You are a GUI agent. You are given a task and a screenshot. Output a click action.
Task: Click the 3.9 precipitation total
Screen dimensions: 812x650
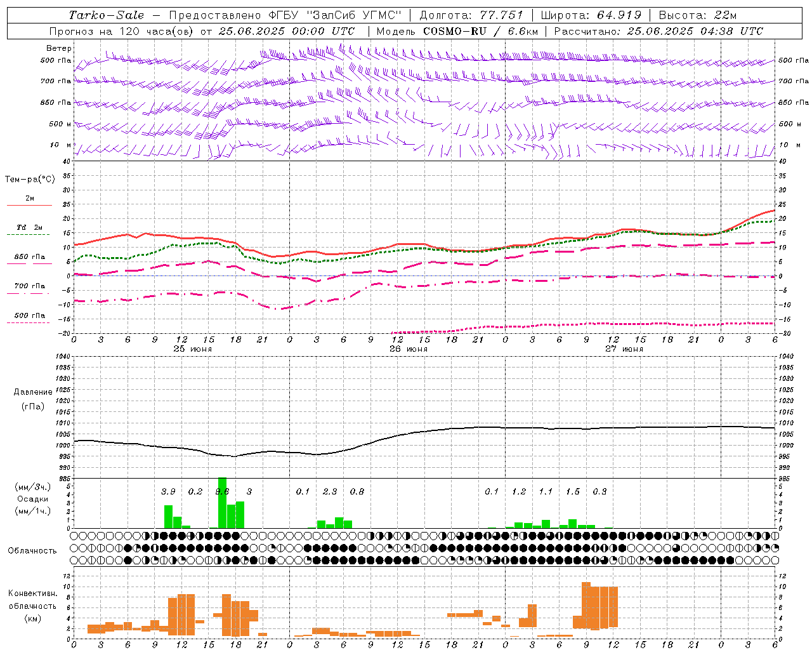(x=168, y=492)
